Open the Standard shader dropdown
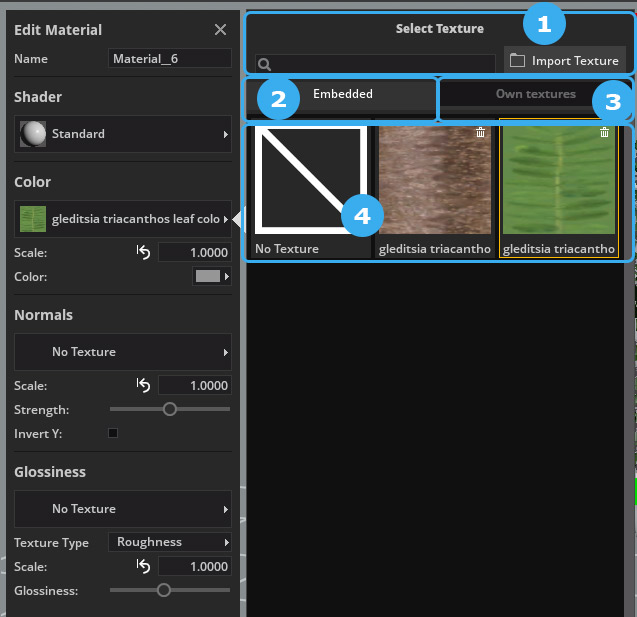This screenshot has height=617, width=637. point(123,134)
